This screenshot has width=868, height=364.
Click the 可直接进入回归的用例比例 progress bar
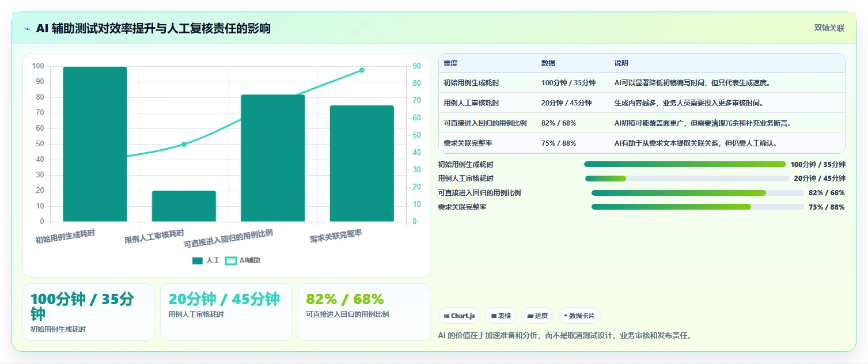coord(698,193)
